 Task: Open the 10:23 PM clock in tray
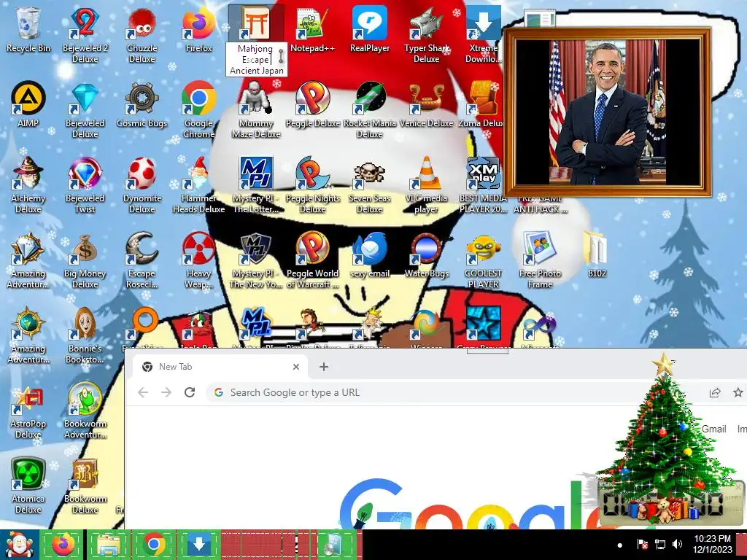pyautogui.click(x=712, y=544)
